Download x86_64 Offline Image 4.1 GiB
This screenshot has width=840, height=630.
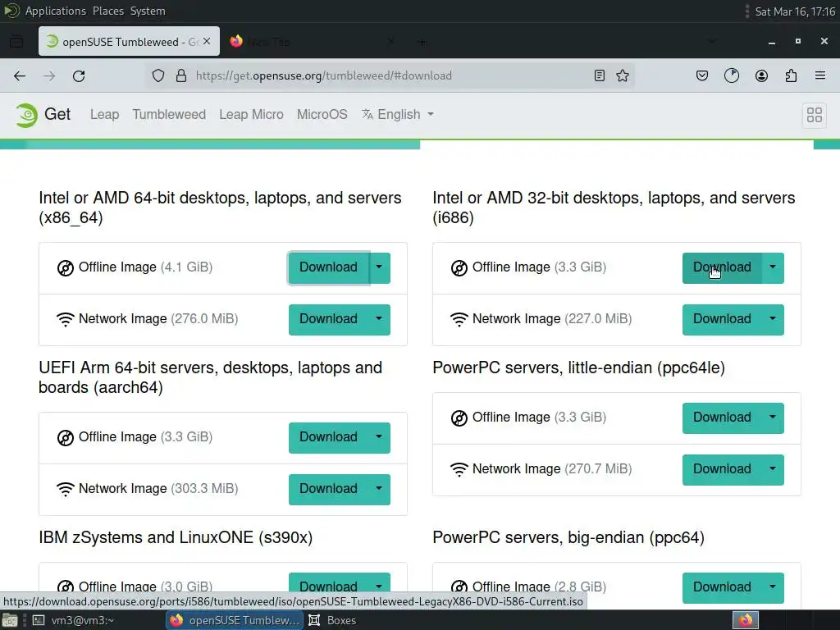click(x=328, y=268)
